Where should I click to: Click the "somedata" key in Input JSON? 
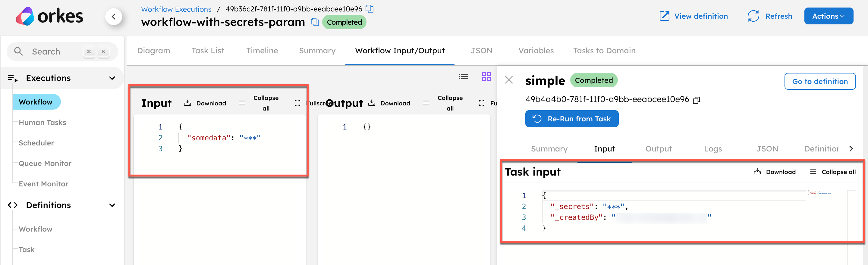(209, 138)
